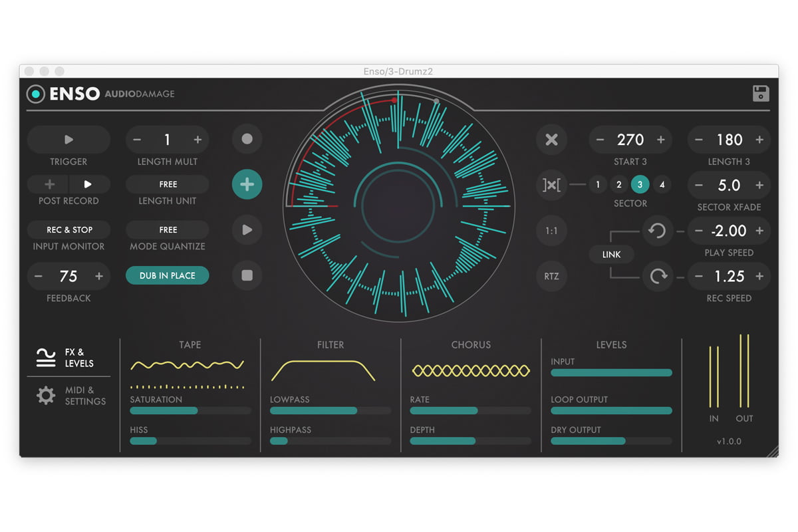
Task: Click the grey loop end marker dot
Action: pos(436,101)
